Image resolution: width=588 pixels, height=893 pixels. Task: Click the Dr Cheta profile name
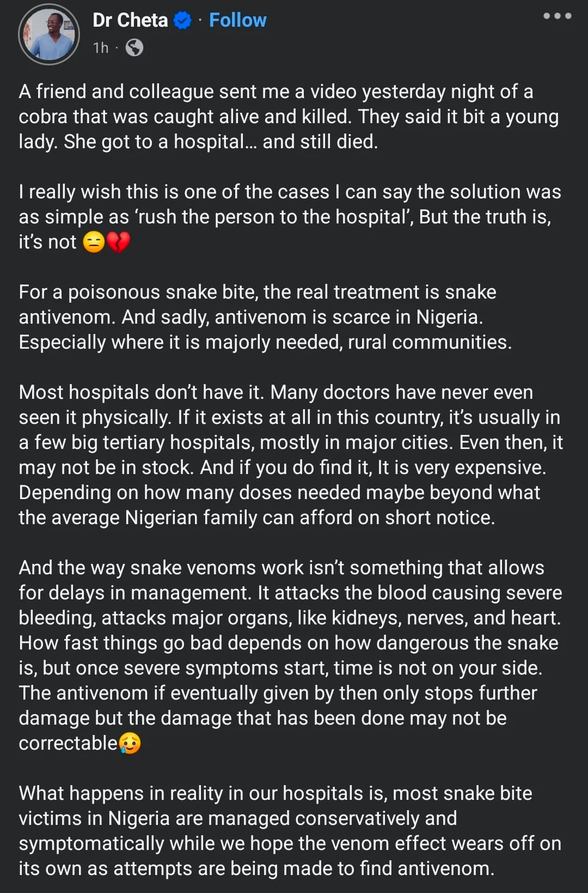(x=130, y=20)
